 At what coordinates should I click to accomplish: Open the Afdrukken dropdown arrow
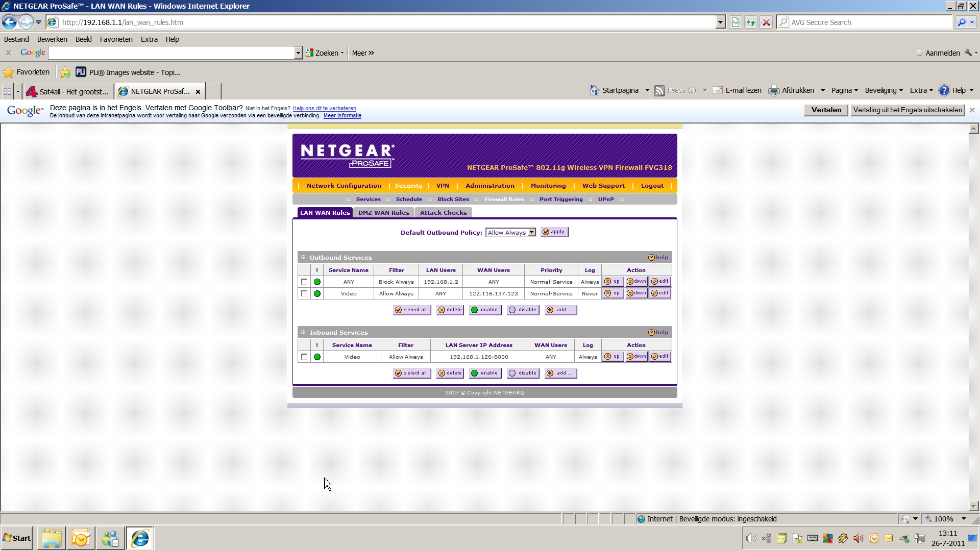tap(823, 90)
